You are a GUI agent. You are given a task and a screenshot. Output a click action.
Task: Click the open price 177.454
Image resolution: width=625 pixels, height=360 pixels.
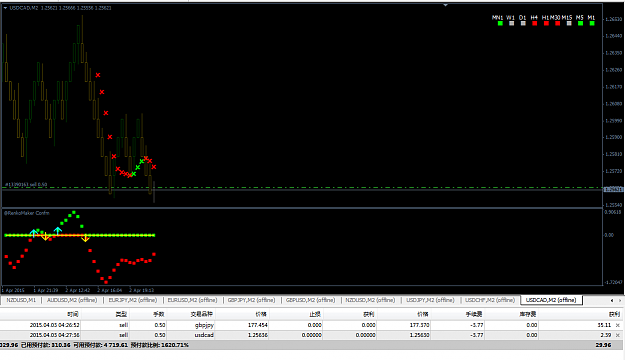[x=257, y=325]
